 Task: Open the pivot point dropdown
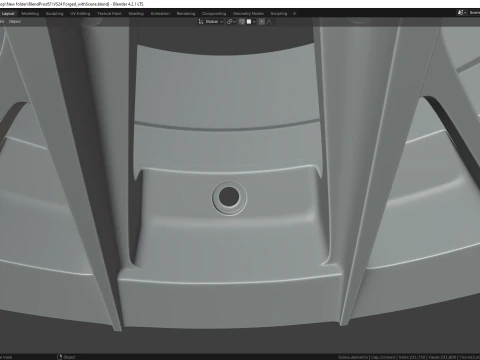[x=231, y=22]
